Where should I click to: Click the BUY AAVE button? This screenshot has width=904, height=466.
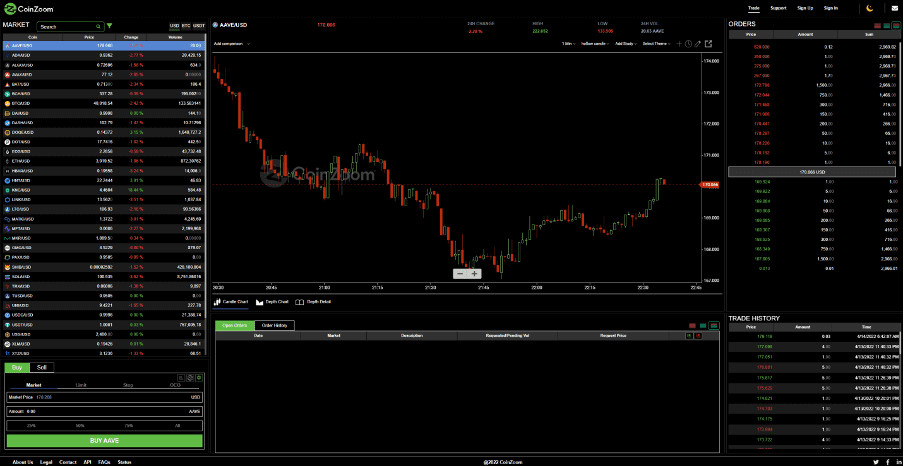pyautogui.click(x=104, y=441)
